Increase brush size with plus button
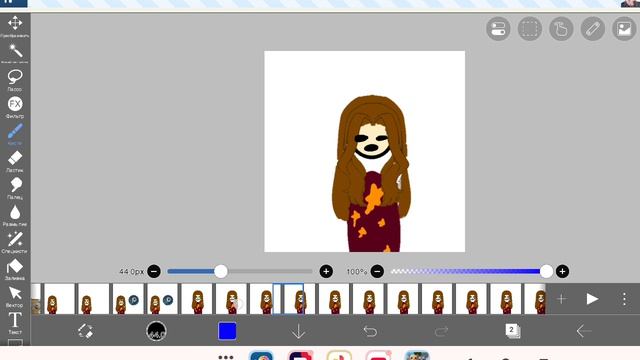The height and width of the screenshot is (360, 640). [326, 271]
